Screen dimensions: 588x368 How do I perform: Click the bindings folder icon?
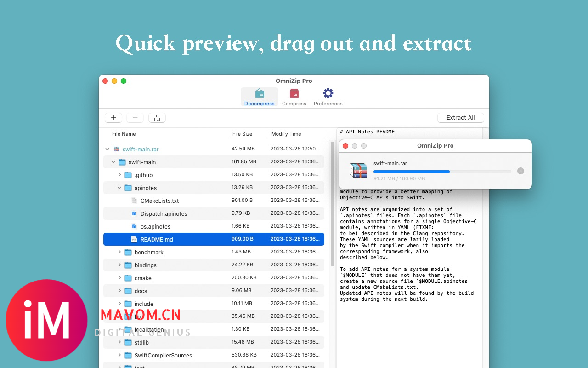point(128,265)
